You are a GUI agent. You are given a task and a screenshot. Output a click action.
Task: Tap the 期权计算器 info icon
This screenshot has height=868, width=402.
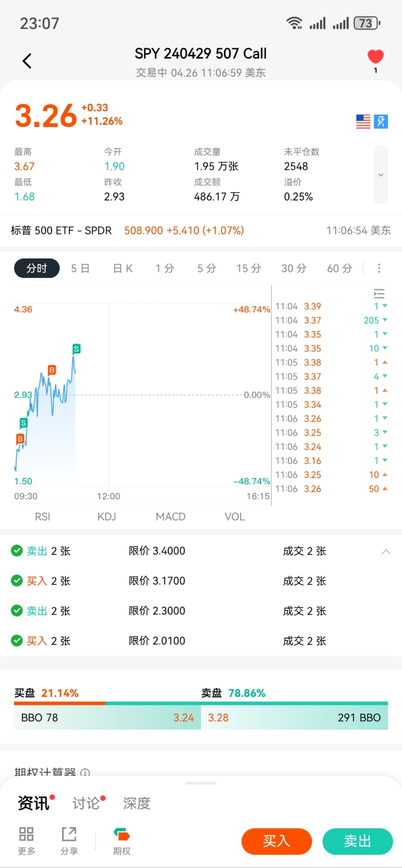tap(85, 773)
